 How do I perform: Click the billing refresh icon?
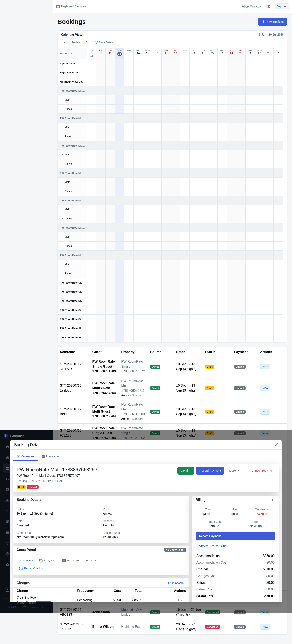pyautogui.click(x=272, y=500)
